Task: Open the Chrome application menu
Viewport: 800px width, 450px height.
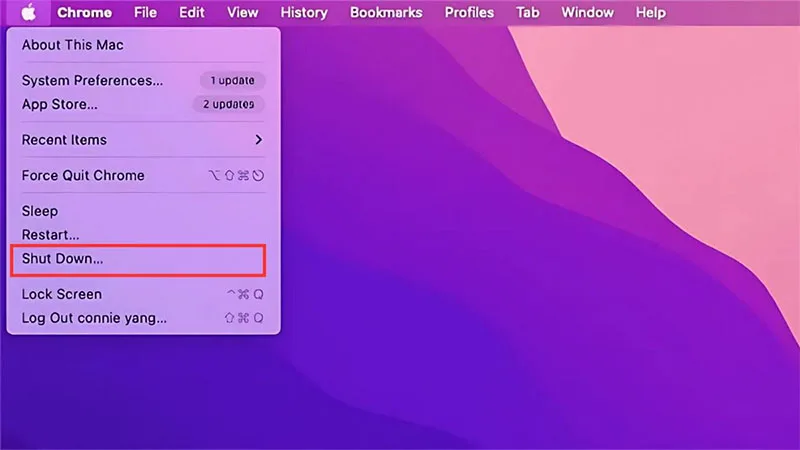Action: [84, 12]
